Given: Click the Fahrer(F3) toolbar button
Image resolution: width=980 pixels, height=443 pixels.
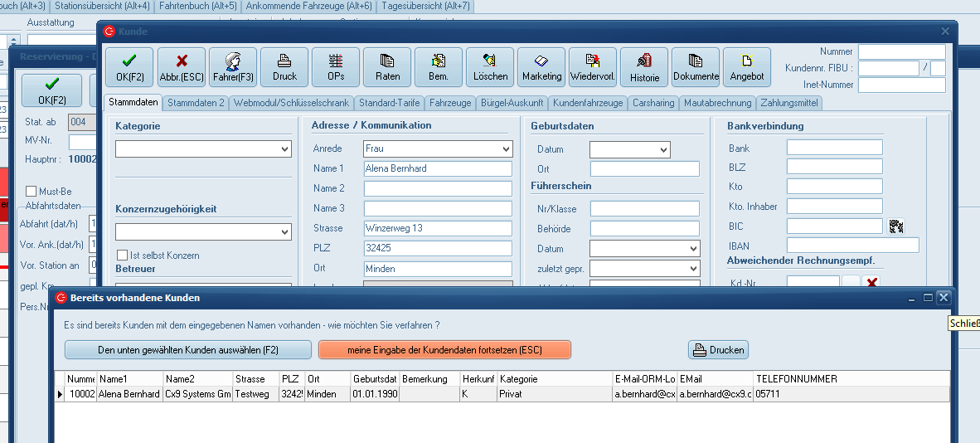Looking at the screenshot, I should coord(233,67).
